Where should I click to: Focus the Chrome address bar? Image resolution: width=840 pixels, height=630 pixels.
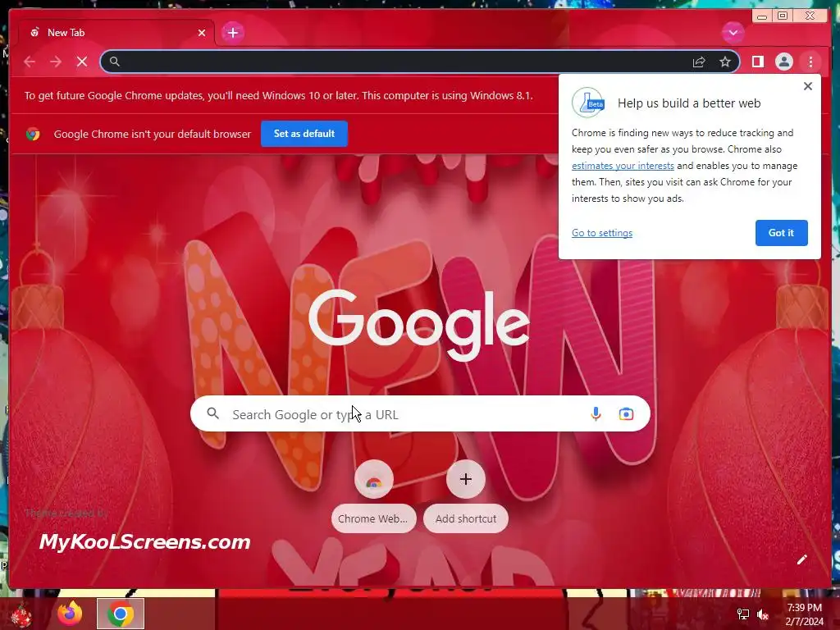420,62
